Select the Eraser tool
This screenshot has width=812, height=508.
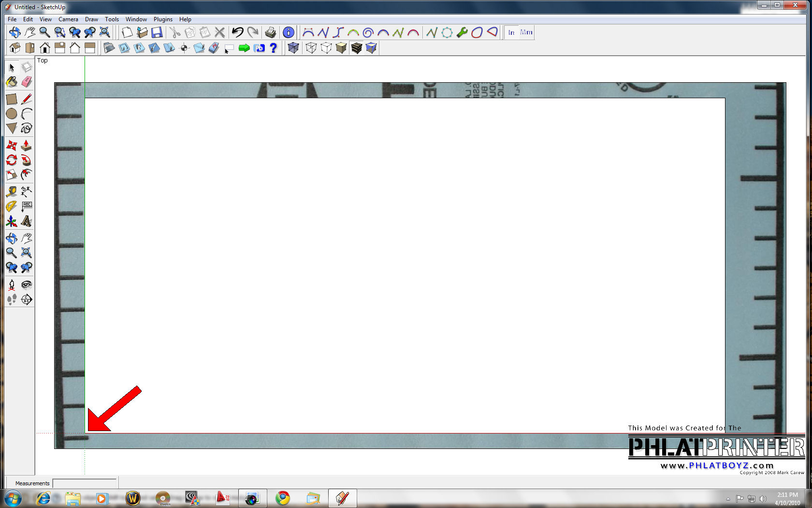[x=27, y=82]
